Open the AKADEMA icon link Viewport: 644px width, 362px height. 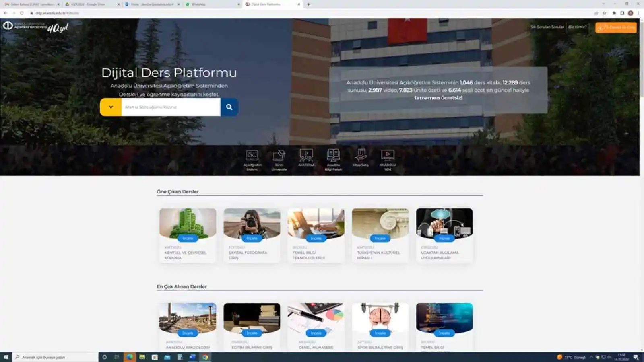[x=306, y=158]
